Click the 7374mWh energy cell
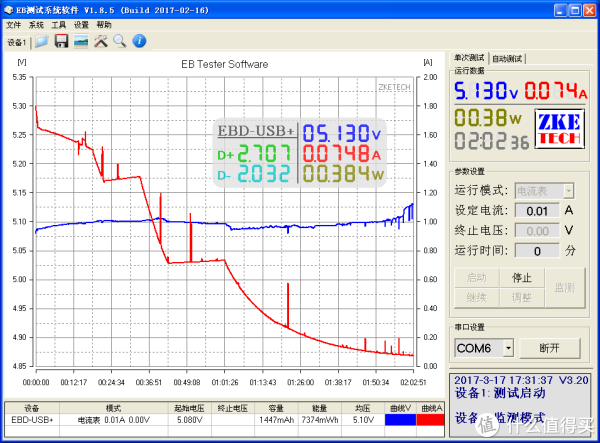The image size is (600, 443). [320, 420]
